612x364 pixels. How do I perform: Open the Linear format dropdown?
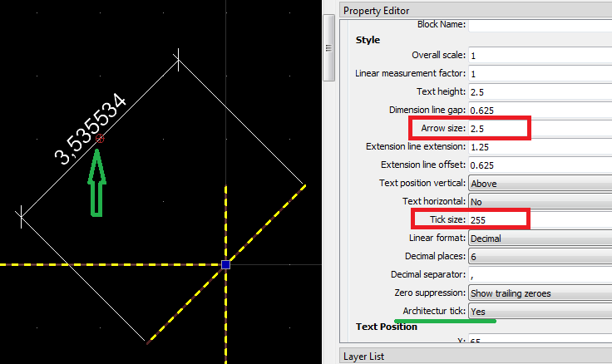click(x=539, y=239)
